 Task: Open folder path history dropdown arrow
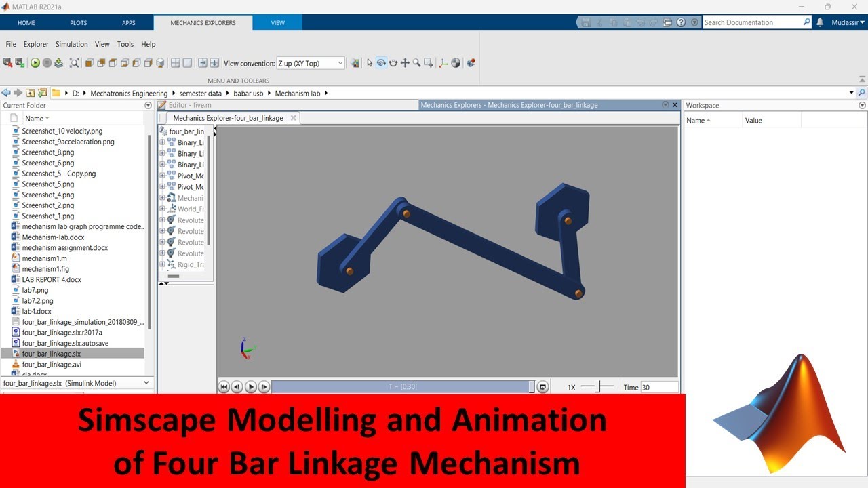pos(852,93)
